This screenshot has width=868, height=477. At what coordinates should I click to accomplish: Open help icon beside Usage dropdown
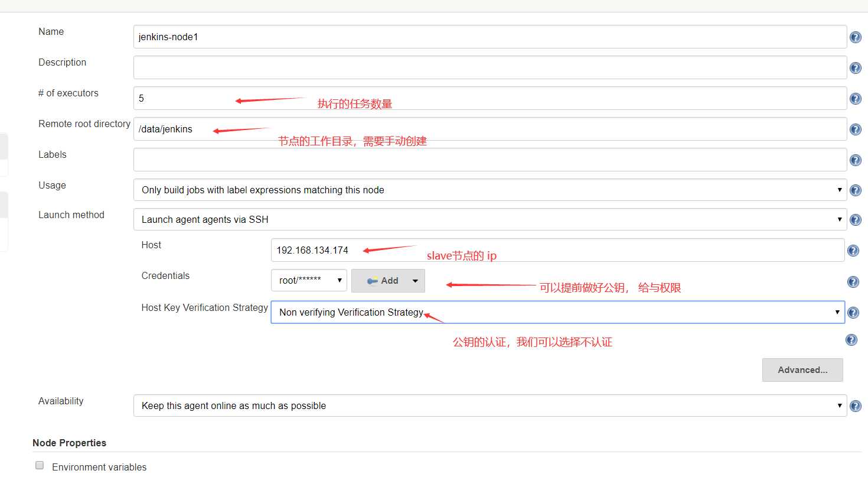pos(855,190)
